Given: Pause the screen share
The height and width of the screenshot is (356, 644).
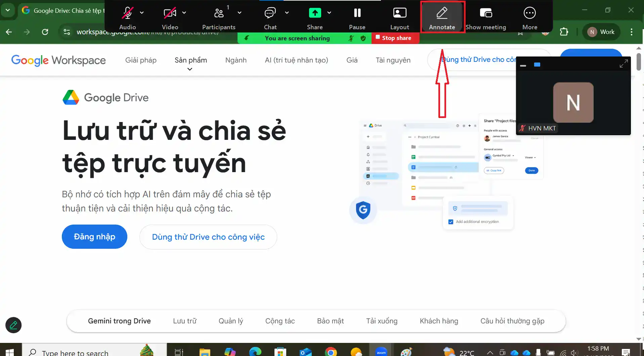Looking at the screenshot, I should (357, 13).
